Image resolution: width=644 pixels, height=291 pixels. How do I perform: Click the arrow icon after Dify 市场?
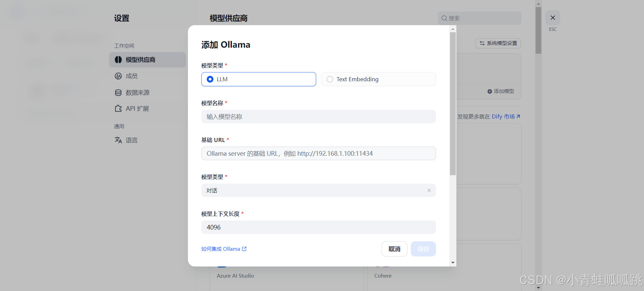tap(518, 116)
